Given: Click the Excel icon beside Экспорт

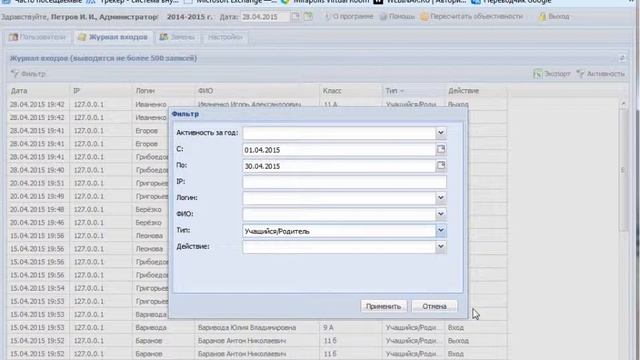Looking at the screenshot, I should click(538, 74).
